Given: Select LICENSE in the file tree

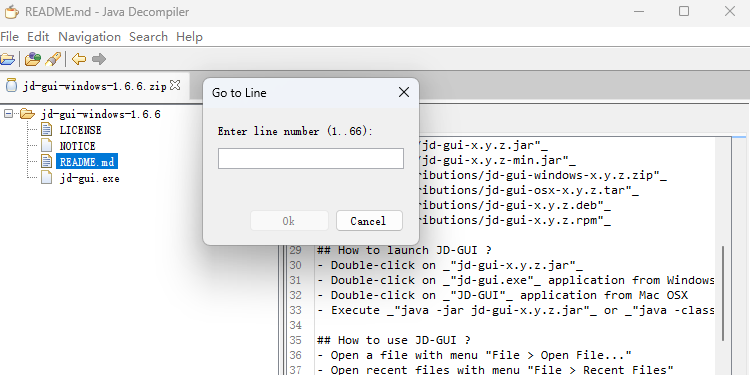Looking at the screenshot, I should tap(80, 130).
